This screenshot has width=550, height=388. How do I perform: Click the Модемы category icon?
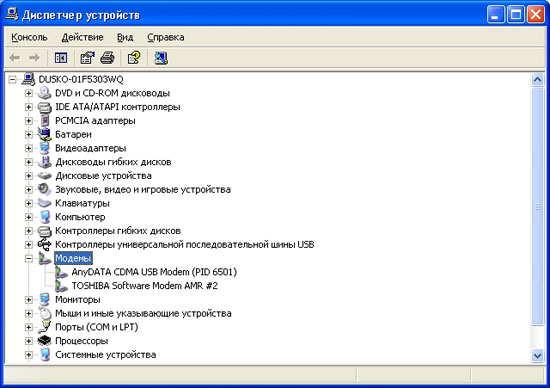click(x=45, y=259)
